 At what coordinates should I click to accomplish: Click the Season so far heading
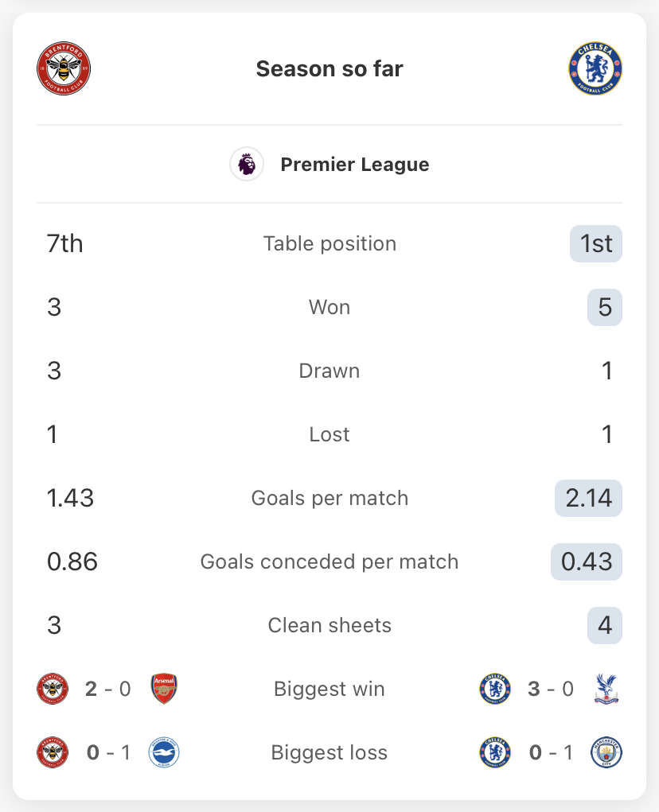click(329, 69)
